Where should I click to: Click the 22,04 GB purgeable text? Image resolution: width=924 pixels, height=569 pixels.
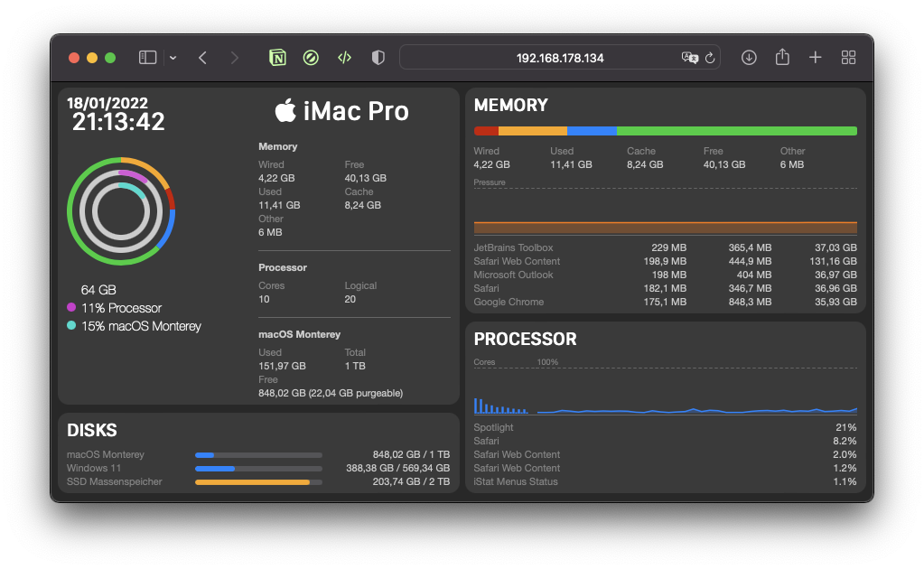pyautogui.click(x=356, y=393)
